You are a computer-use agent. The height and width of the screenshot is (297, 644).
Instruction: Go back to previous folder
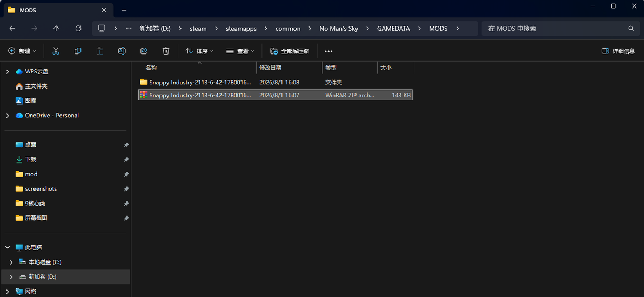12,28
